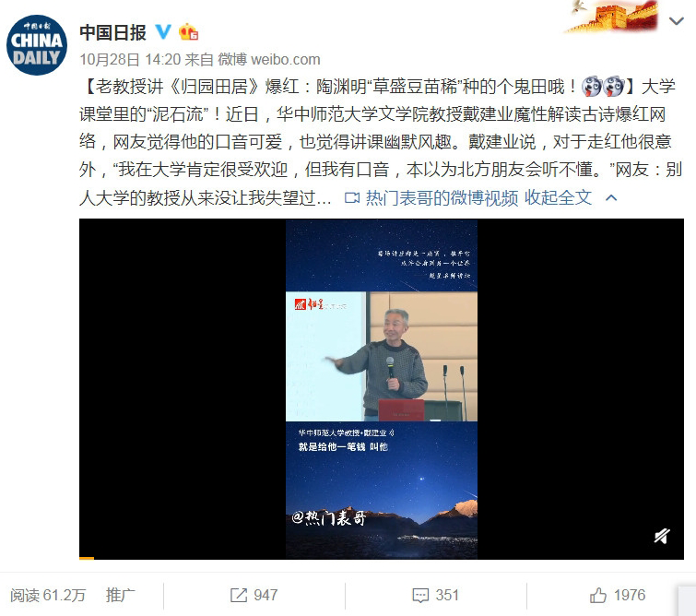Open the 10月28日 14:20 post timestamp
This screenshot has height=616, width=696.
[x=130, y=59]
